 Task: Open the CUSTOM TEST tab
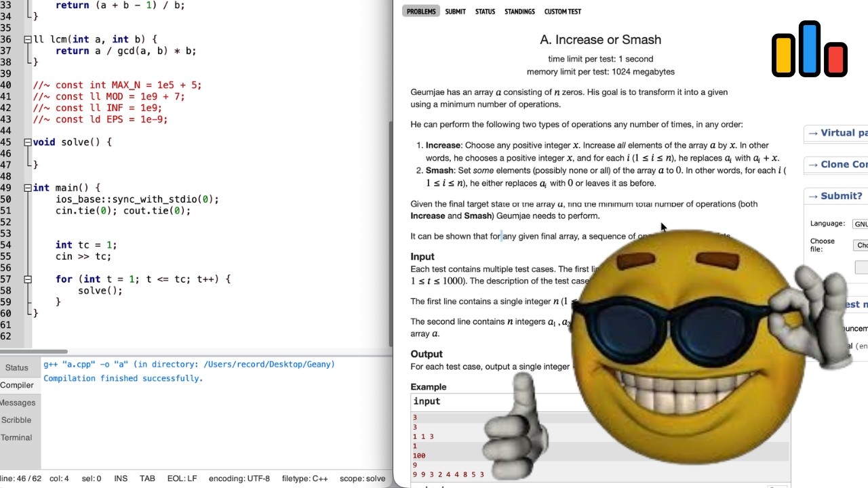[562, 12]
